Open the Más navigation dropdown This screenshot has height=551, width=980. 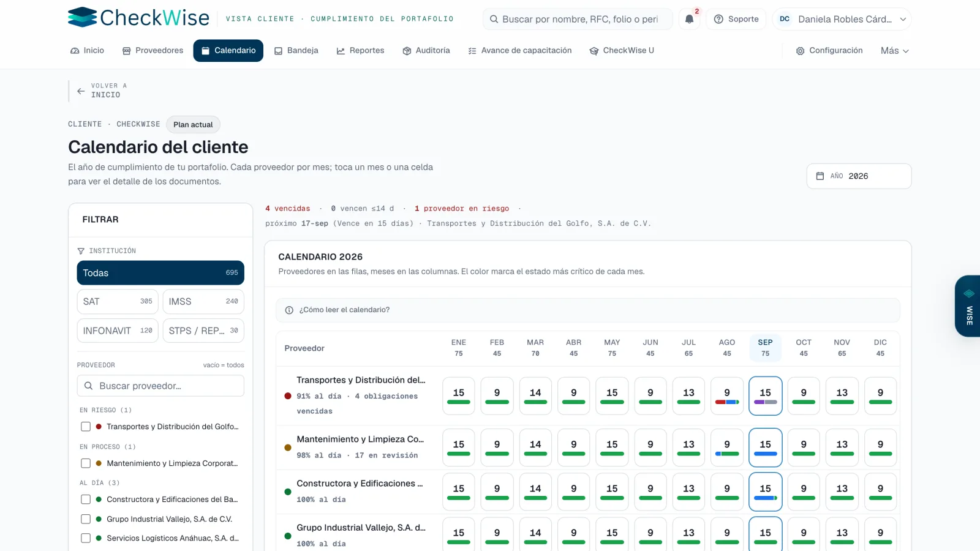[x=894, y=51]
